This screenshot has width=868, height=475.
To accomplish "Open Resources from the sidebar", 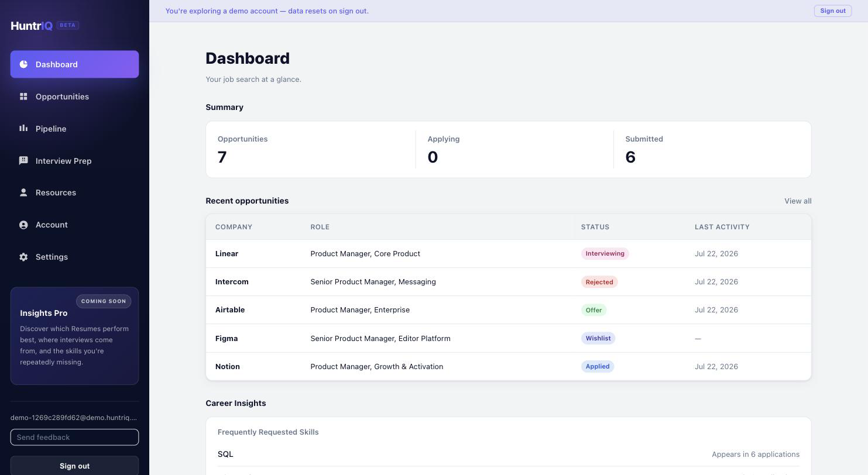I will pyautogui.click(x=74, y=192).
